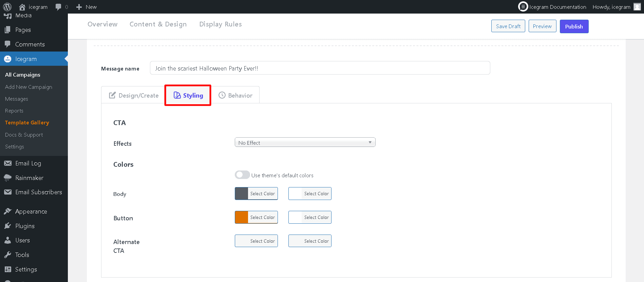The height and width of the screenshot is (282, 644).
Task: Click the Design/Create pencil icon
Action: tap(112, 95)
